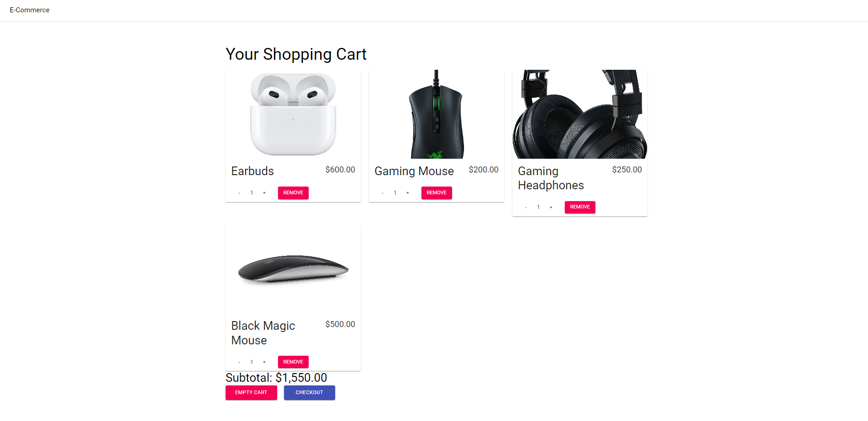Remove the Gaming Mouse from the cart
Image resolution: width=868 pixels, height=421 pixels.
[436, 192]
